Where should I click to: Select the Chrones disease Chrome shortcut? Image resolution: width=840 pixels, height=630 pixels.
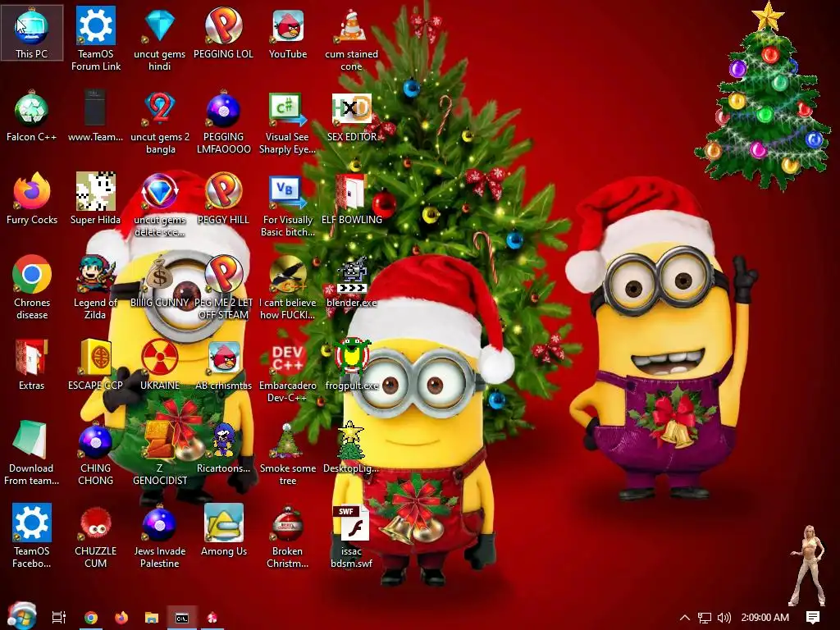pyautogui.click(x=32, y=288)
